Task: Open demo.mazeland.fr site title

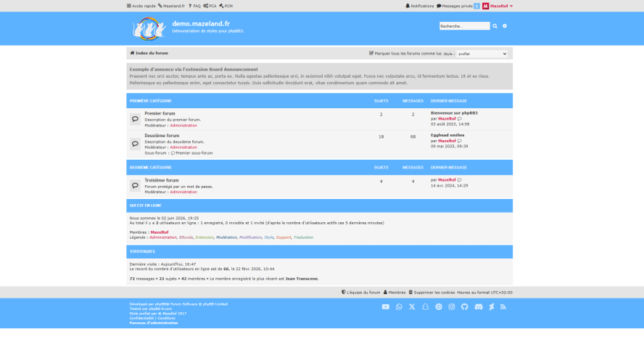Action: coord(201,24)
